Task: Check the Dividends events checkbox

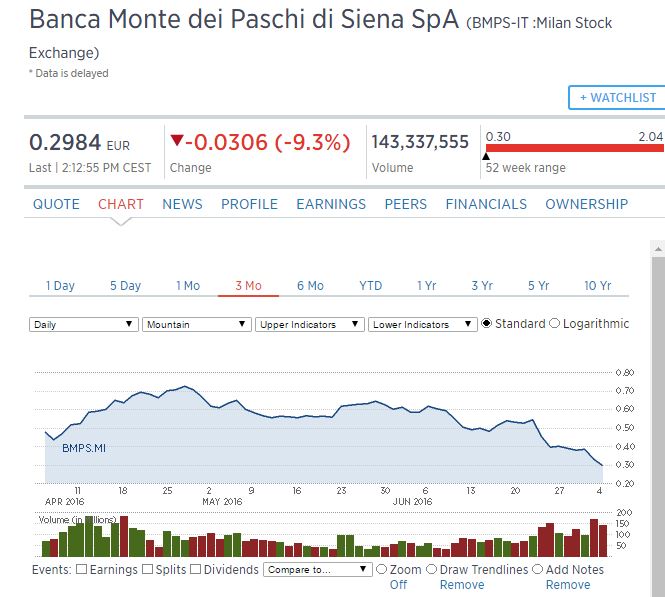Action: (x=196, y=569)
